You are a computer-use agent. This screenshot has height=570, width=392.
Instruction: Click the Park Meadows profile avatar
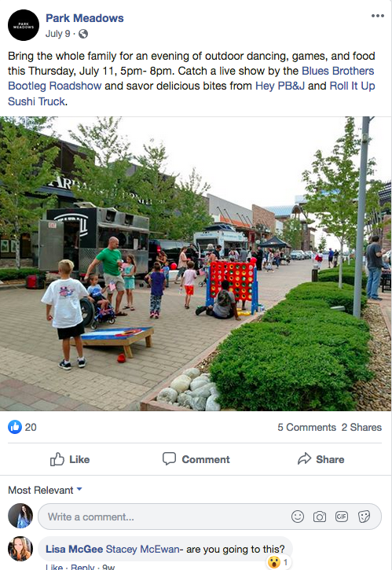[24, 25]
